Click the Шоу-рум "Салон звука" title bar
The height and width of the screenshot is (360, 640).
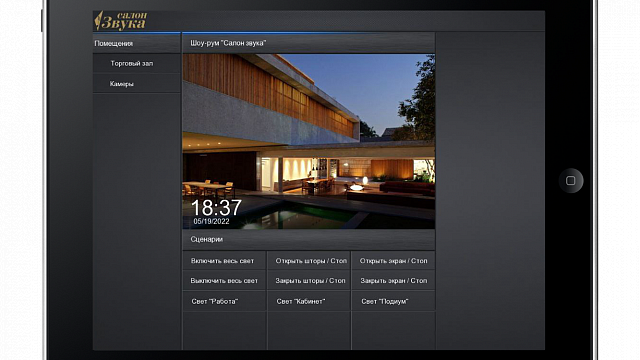pyautogui.click(x=309, y=43)
